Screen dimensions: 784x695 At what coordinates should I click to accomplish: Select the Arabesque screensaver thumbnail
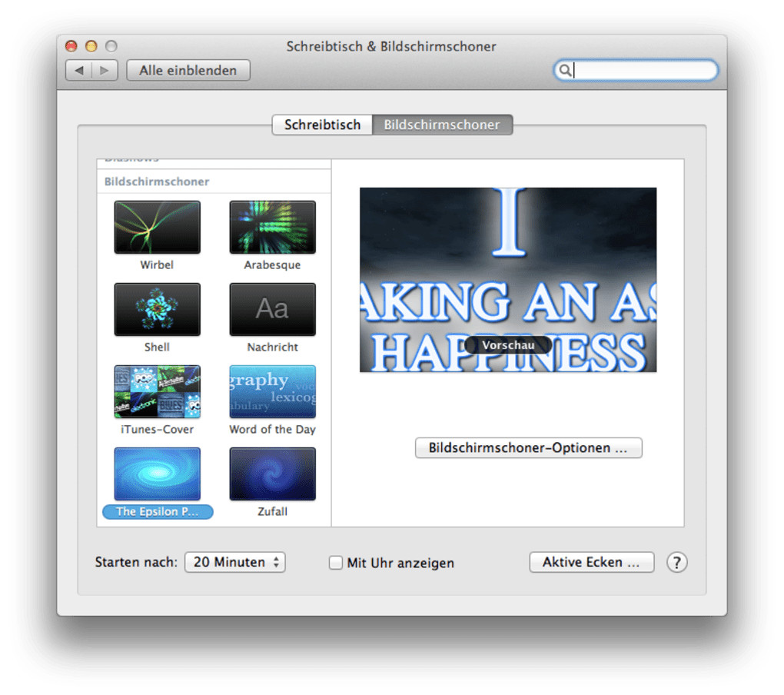[x=273, y=227]
